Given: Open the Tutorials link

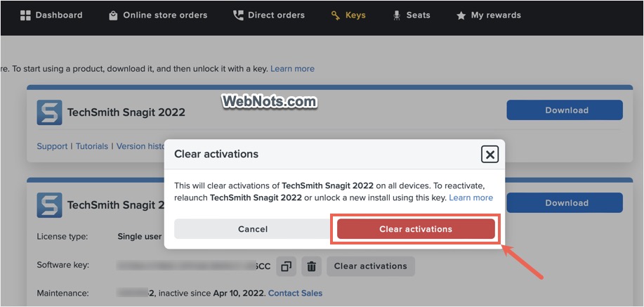Looking at the screenshot, I should tap(91, 146).
